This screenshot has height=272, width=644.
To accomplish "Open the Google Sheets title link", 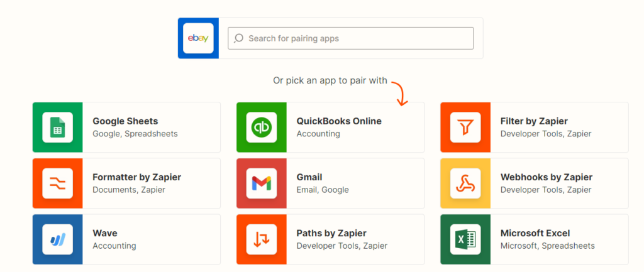I will coord(125,121).
